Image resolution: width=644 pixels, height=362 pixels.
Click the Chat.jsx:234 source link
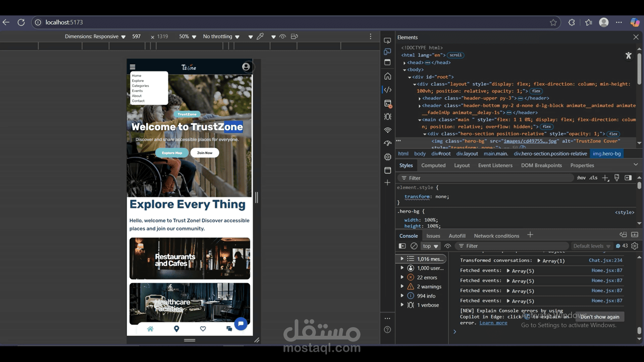point(605,260)
